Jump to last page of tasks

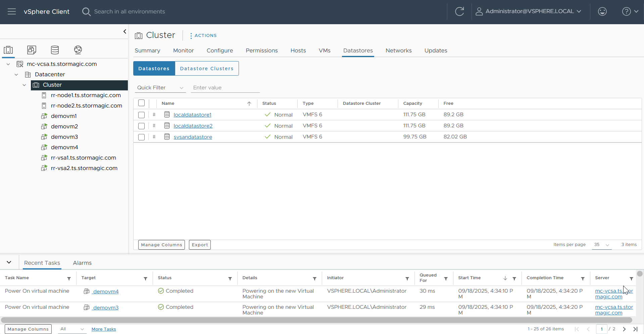[635, 329]
